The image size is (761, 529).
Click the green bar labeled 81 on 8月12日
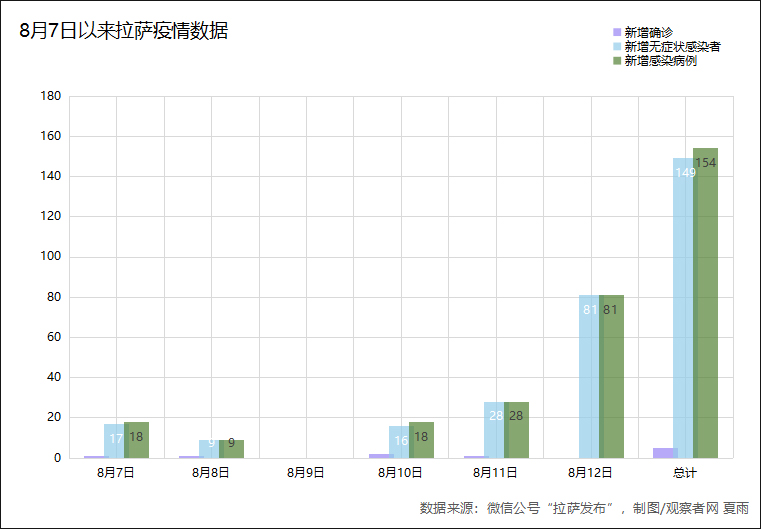point(612,377)
